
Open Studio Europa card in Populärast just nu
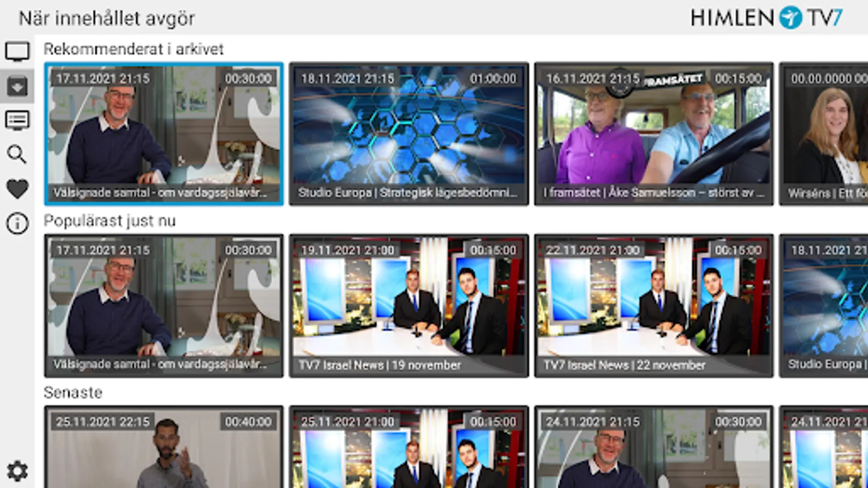[x=824, y=306]
